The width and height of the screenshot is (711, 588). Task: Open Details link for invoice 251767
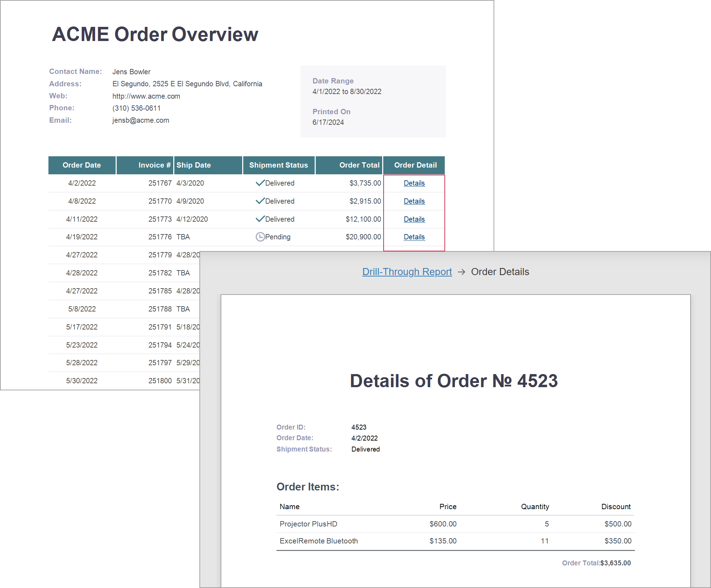pos(414,183)
